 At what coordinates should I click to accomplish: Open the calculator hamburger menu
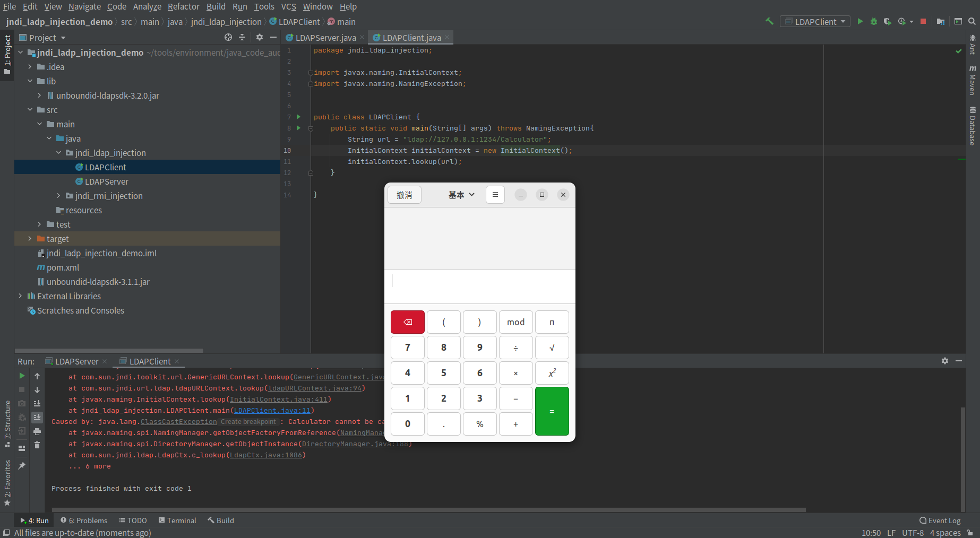pyautogui.click(x=495, y=195)
